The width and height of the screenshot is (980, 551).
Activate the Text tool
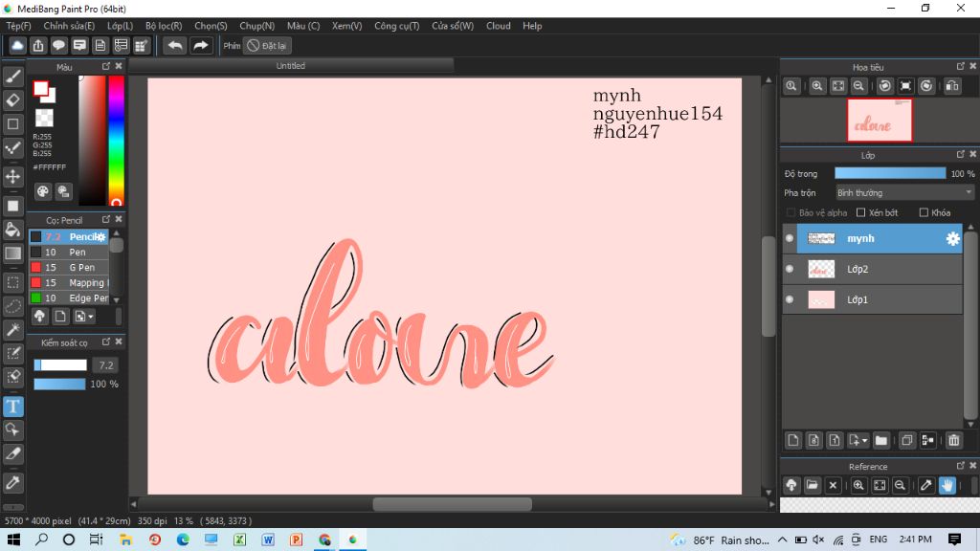13,407
